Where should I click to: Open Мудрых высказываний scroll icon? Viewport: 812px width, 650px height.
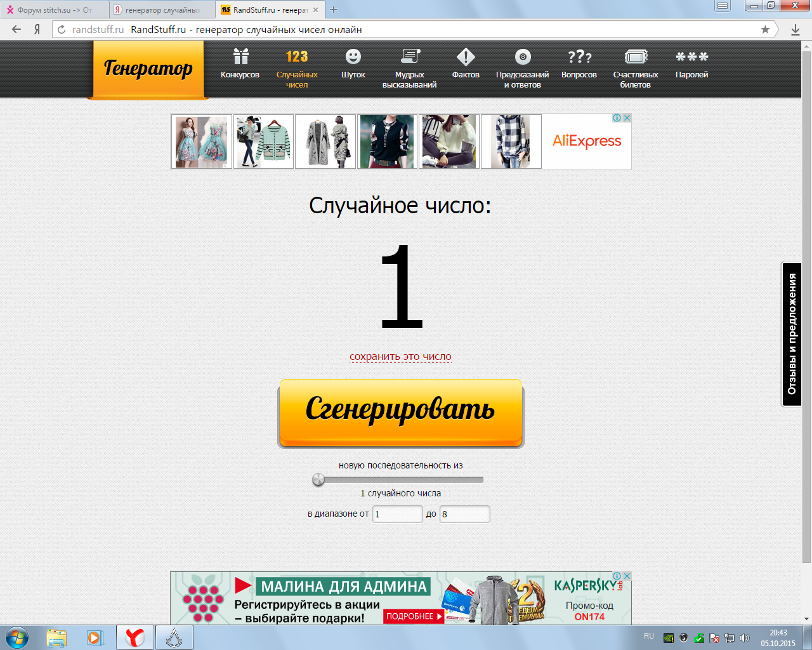click(409, 58)
